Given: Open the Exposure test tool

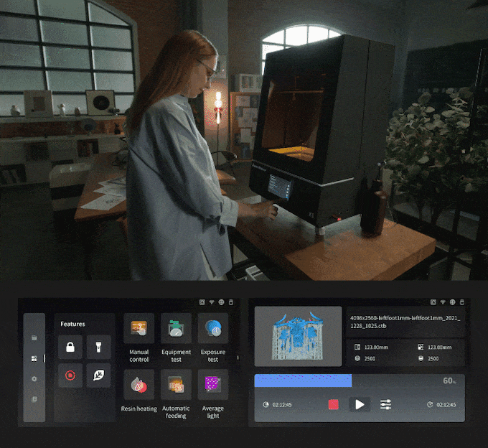Looking at the screenshot, I should point(213,328).
